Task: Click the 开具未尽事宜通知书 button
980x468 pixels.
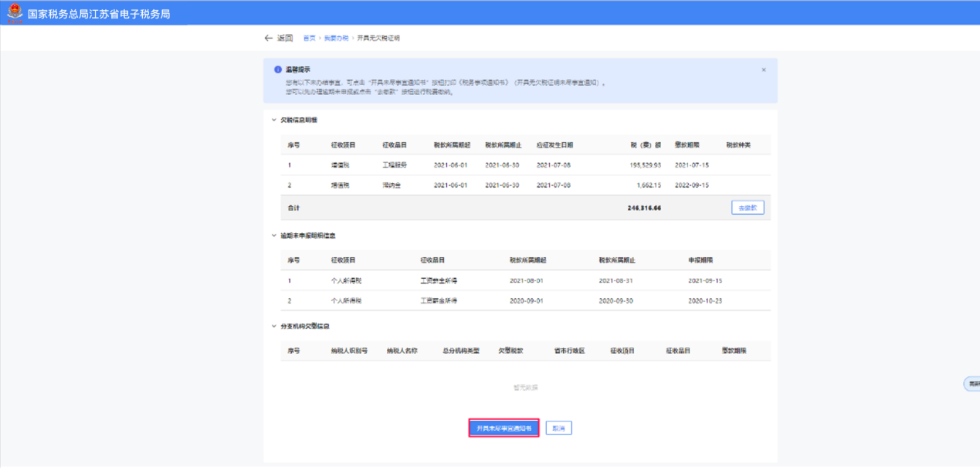Action: point(504,428)
